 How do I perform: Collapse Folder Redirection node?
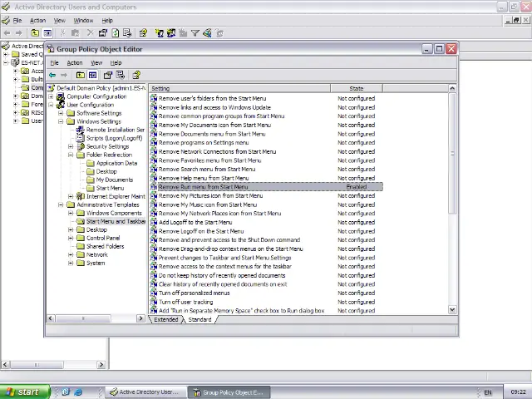pyautogui.click(x=71, y=155)
